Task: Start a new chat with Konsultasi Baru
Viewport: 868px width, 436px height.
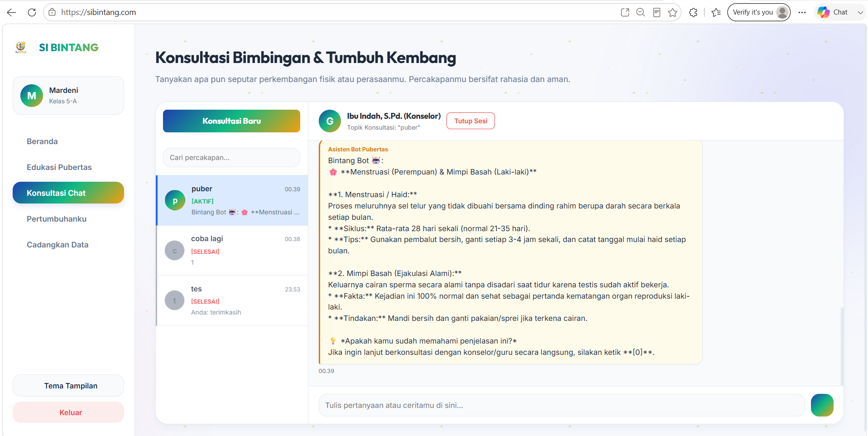Action: click(x=231, y=121)
